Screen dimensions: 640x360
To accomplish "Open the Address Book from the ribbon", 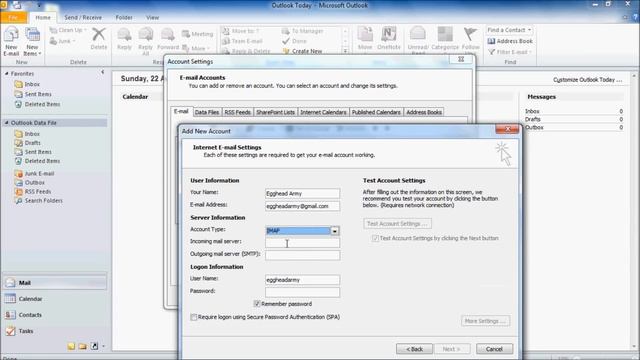I will coord(510,41).
